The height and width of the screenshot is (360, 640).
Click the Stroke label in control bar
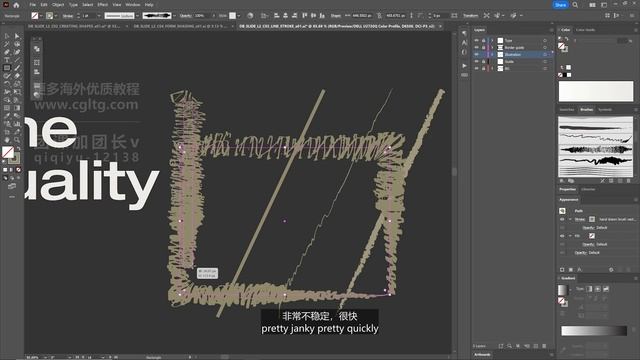(68, 16)
